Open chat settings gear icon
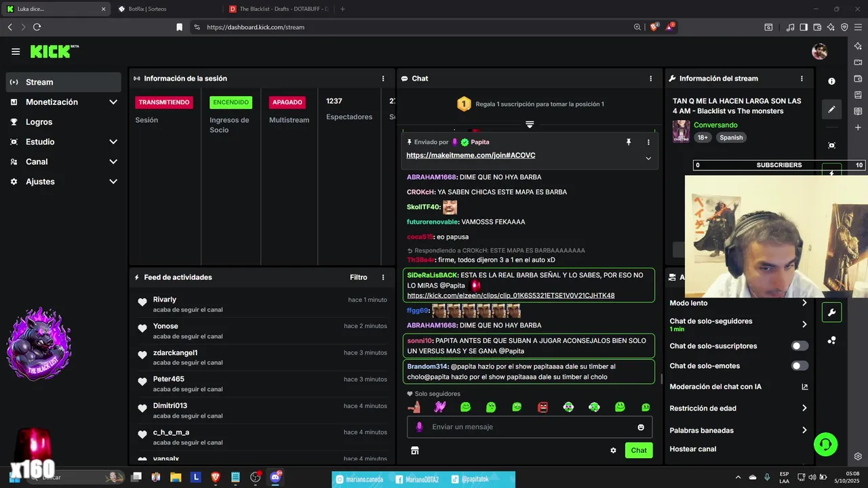868x488 pixels. 613,450
